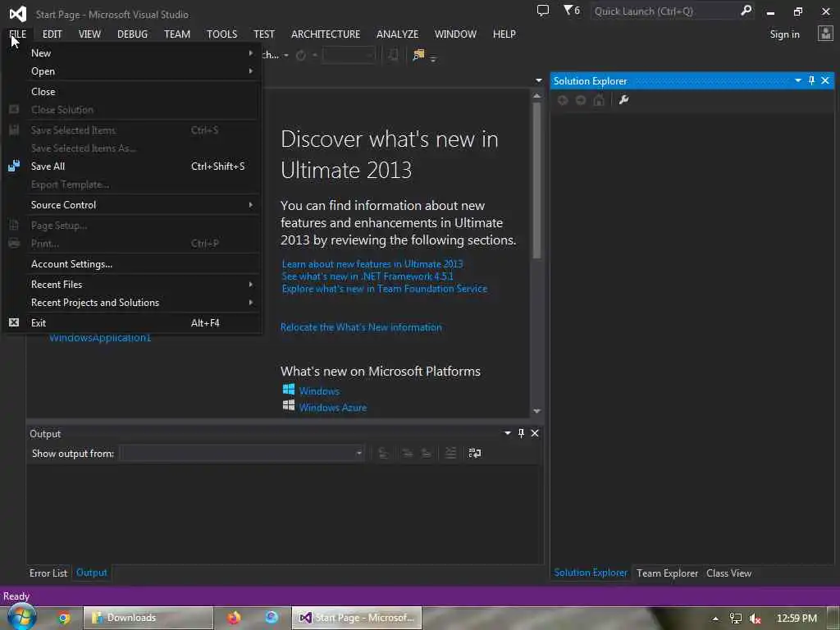Viewport: 840px width, 630px height.
Task: Click Clear All icon in Output toolbar
Action: click(x=450, y=453)
